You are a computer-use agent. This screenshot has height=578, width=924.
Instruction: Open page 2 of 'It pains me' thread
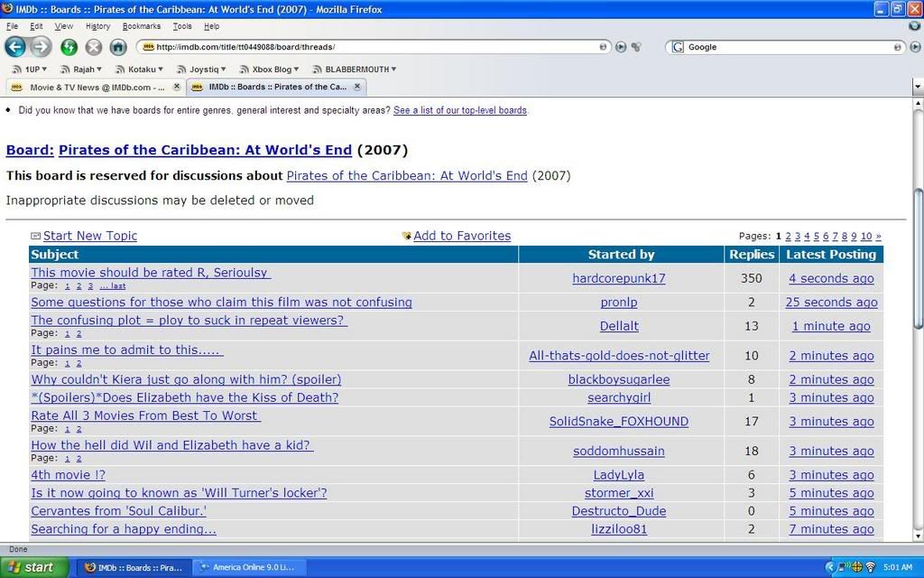click(79, 363)
